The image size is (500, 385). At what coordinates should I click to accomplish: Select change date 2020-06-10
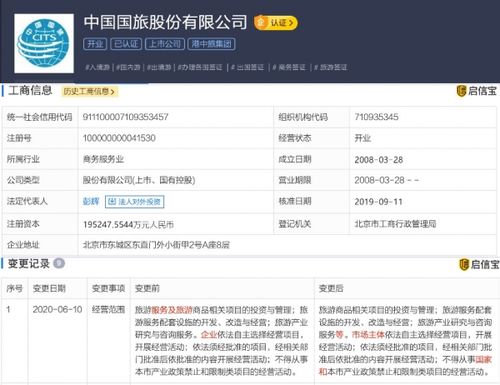[57, 310]
